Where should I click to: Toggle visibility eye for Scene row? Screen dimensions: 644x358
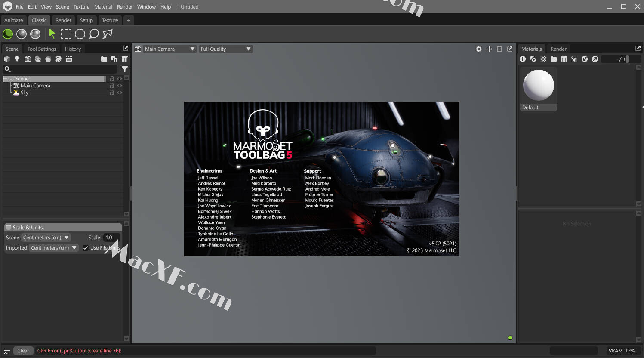point(120,79)
